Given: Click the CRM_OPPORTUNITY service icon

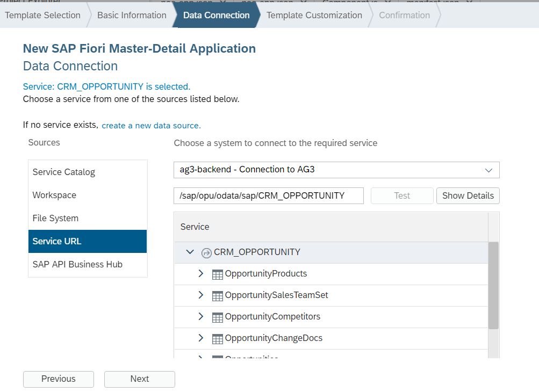Looking at the screenshot, I should coord(206,252).
